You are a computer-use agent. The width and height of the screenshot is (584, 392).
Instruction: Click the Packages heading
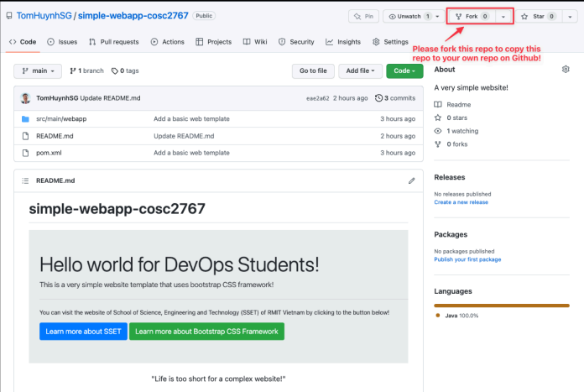click(451, 234)
